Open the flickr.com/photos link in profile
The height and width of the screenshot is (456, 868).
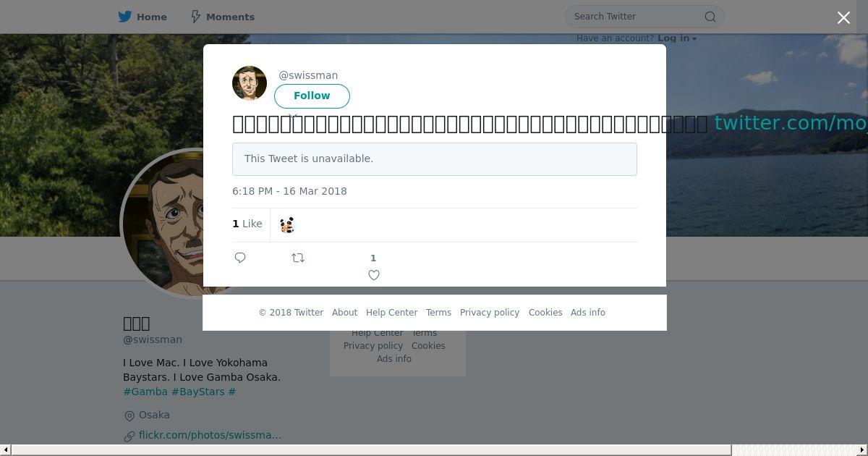click(210, 435)
